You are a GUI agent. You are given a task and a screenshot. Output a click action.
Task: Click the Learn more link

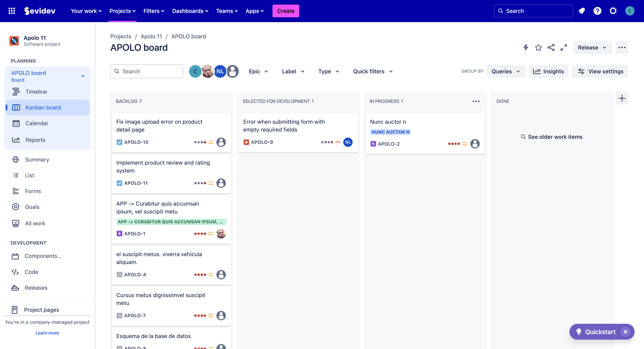pos(47,333)
